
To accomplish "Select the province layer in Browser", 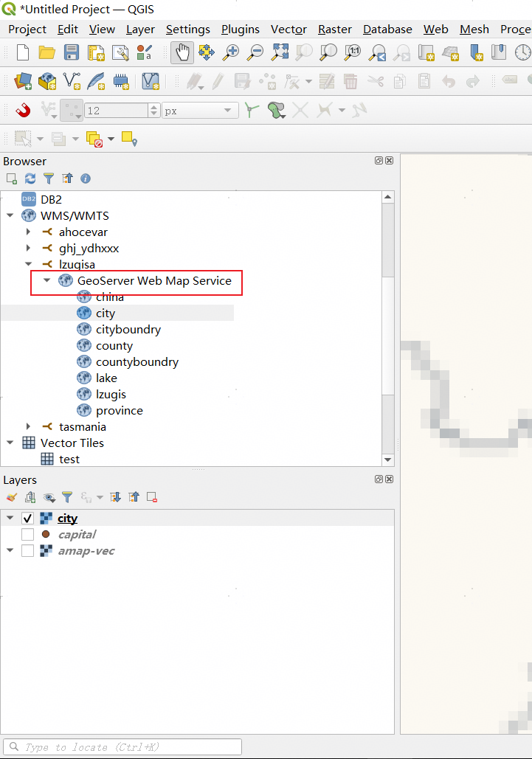I will coord(119,411).
